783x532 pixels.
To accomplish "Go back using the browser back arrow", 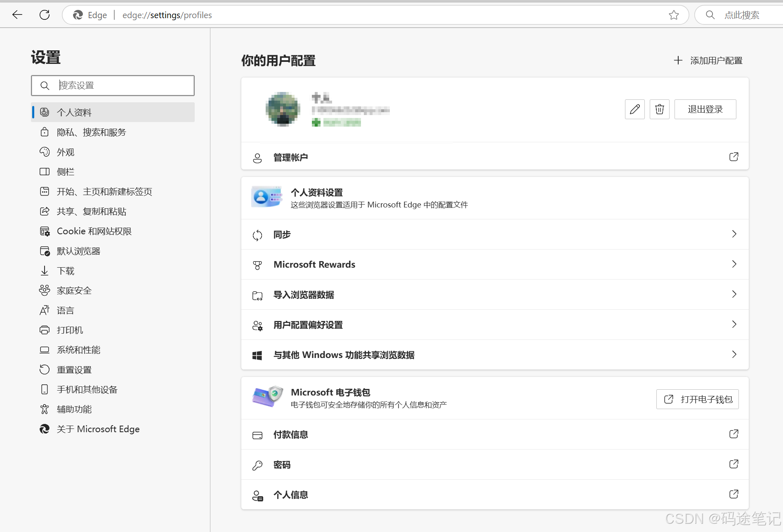I will point(17,15).
